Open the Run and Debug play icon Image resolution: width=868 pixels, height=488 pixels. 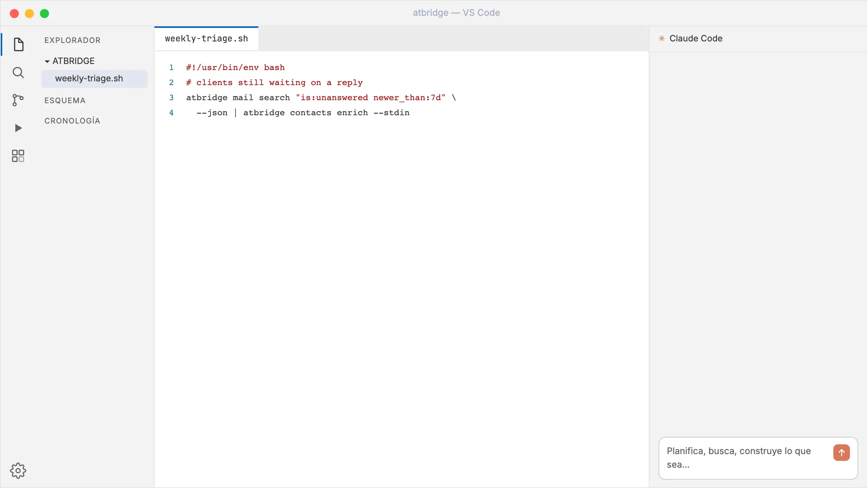[18, 128]
